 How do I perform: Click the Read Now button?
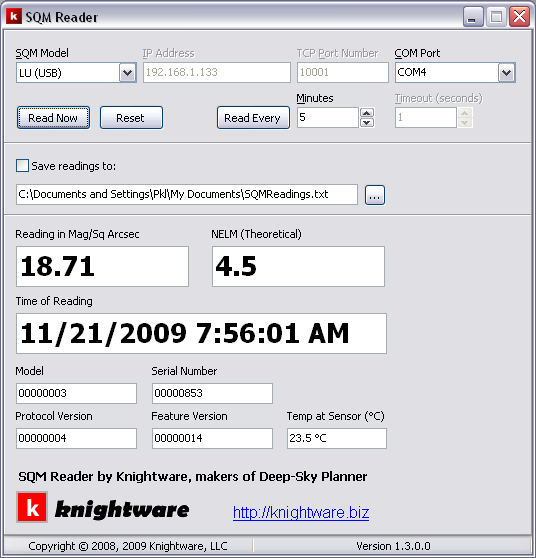pyautogui.click(x=53, y=117)
